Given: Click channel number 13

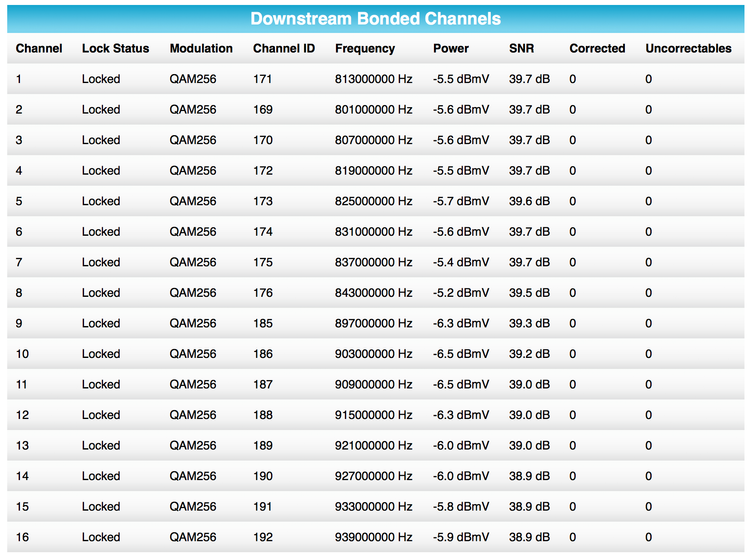Looking at the screenshot, I should click(22, 446).
